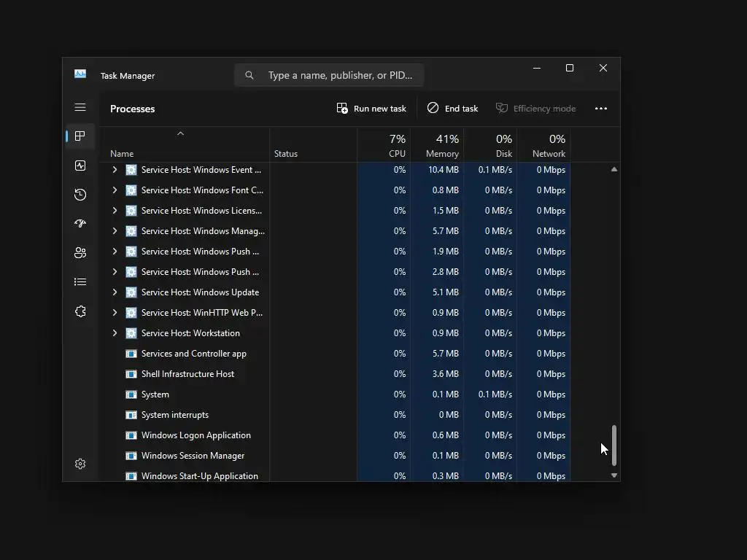This screenshot has width=747, height=560.
Task: Minimize the Task Manager window
Action: coord(536,68)
